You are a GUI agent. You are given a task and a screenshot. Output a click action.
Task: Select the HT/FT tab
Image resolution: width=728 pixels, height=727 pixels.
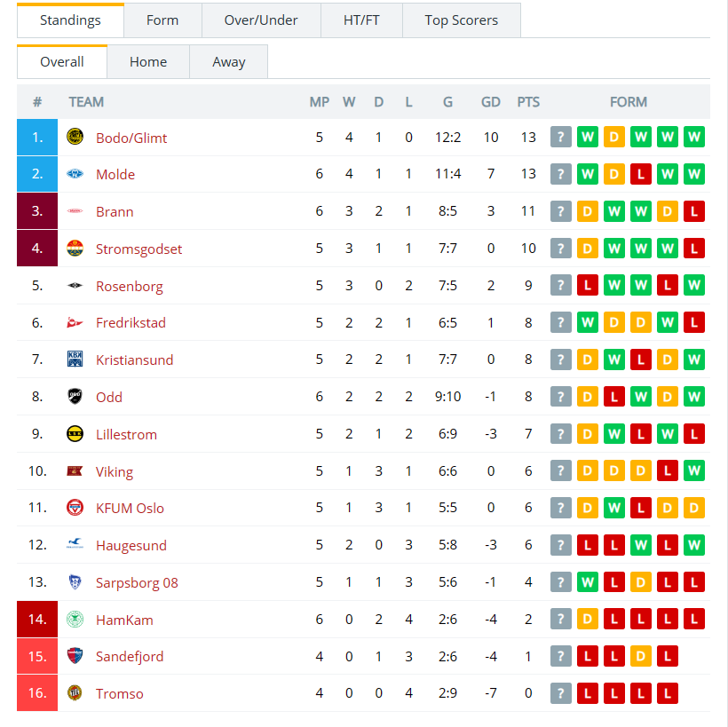[x=361, y=20]
